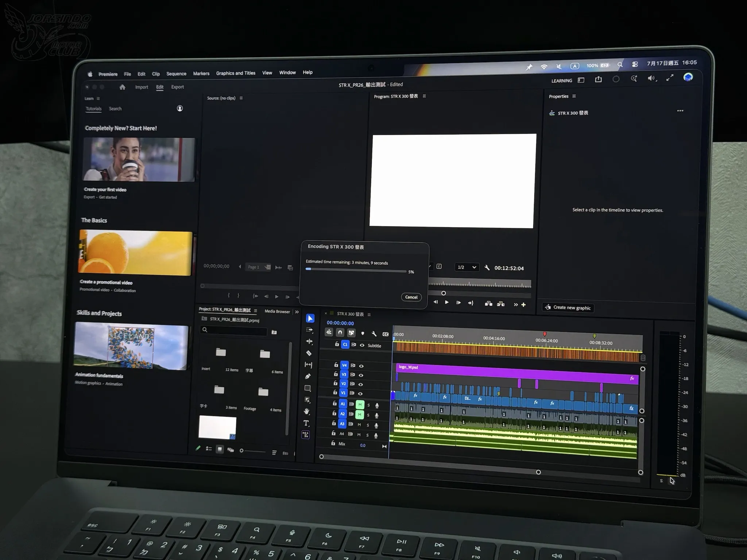Screen dimensions: 747x560
Task: Open Program monitor panel menu
Action: (x=424, y=96)
